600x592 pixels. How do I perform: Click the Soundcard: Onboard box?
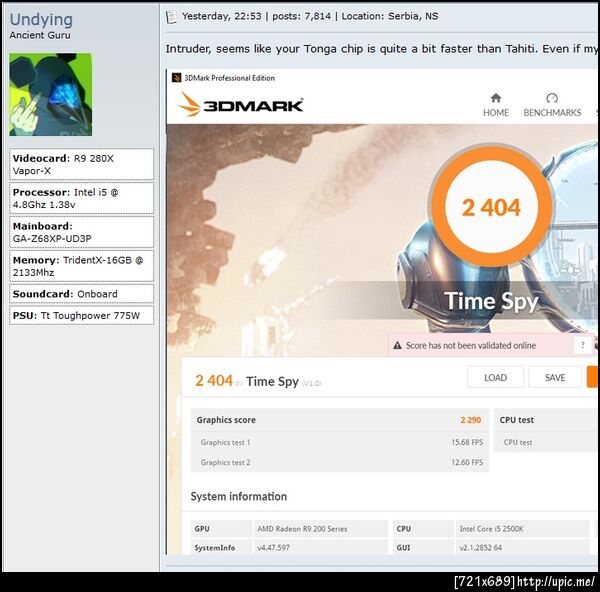82,294
